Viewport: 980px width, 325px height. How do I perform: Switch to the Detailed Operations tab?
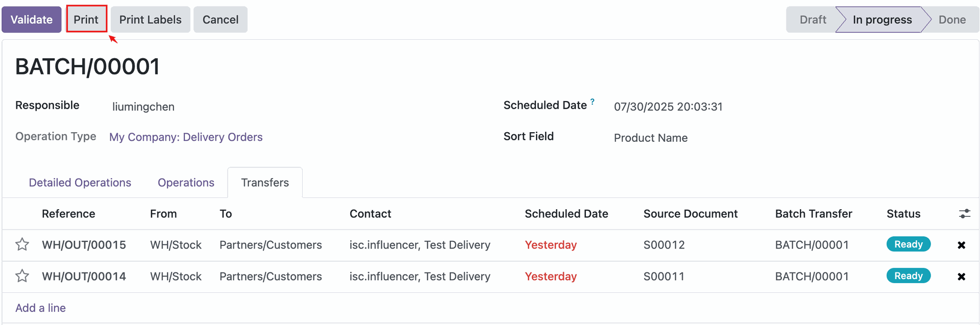tap(80, 183)
